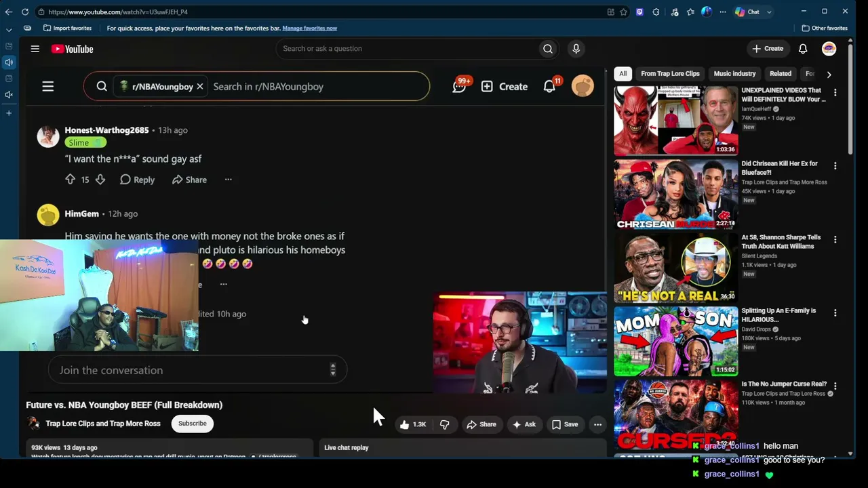Click the YouTube Create button
Image resolution: width=868 pixels, height=488 pixels.
[x=768, y=49]
